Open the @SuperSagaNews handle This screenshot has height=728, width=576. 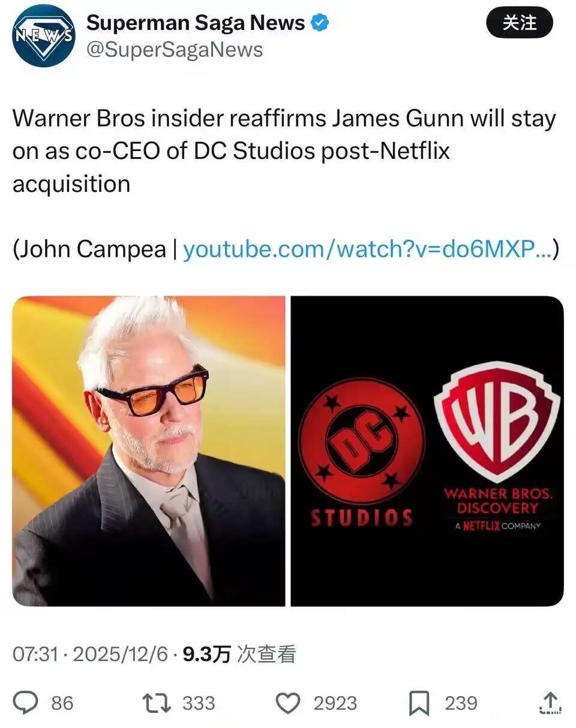[x=175, y=50]
